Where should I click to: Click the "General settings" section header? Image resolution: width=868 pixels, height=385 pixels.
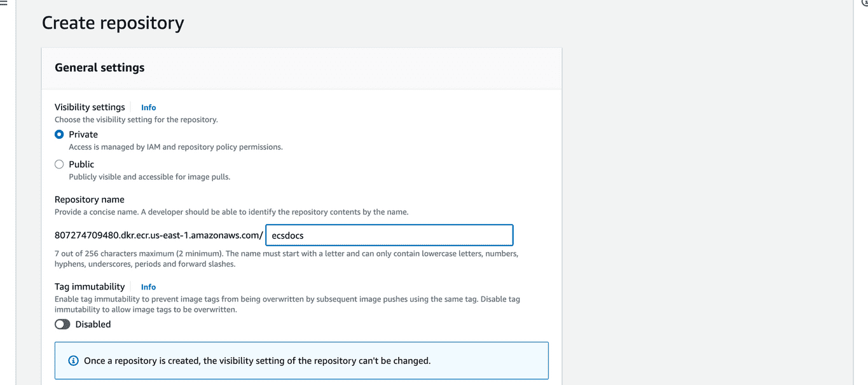click(100, 67)
